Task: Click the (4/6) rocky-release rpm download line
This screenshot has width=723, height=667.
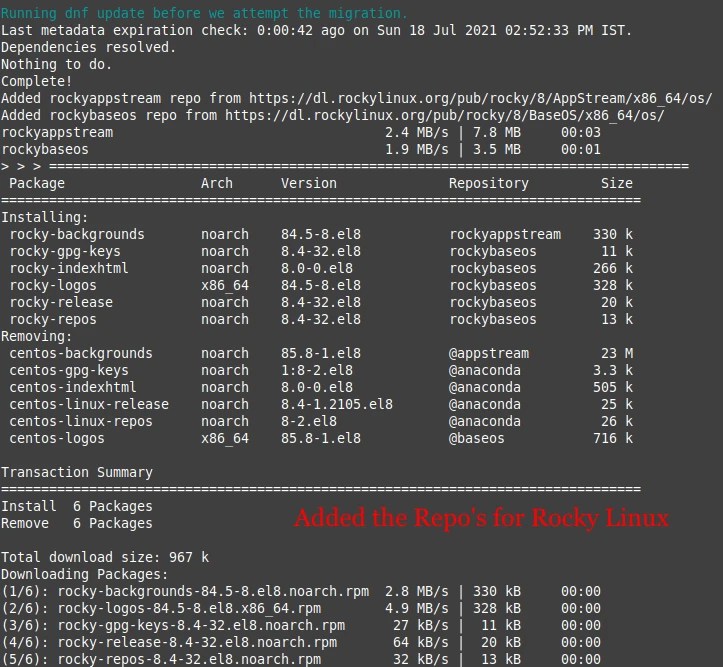Action: 301,643
